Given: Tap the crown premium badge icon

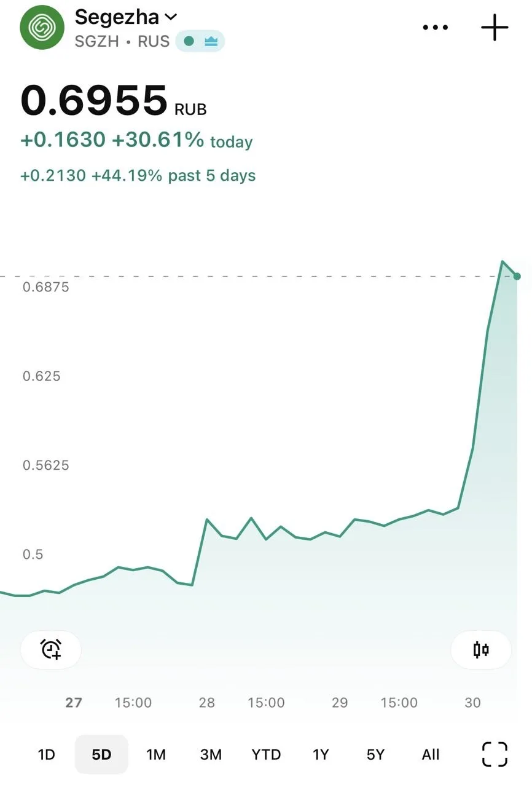Looking at the screenshot, I should [x=211, y=42].
